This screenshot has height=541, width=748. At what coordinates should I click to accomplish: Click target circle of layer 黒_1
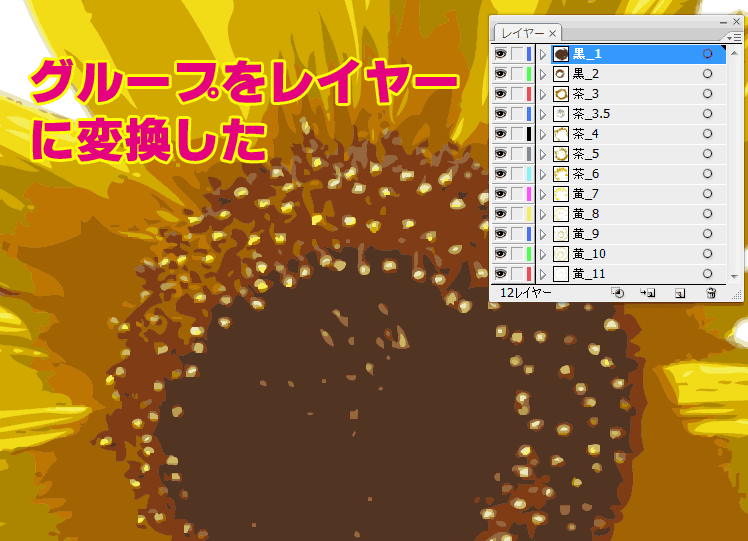tap(707, 54)
